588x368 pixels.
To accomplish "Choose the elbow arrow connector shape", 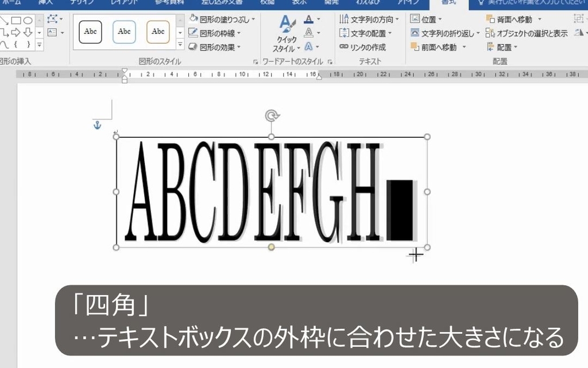I will point(3,33).
